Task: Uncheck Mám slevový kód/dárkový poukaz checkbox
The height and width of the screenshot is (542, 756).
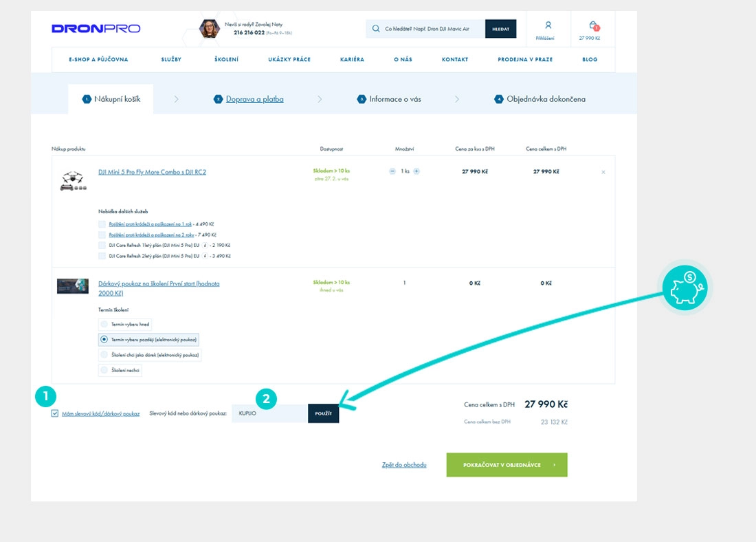Action: [55, 413]
